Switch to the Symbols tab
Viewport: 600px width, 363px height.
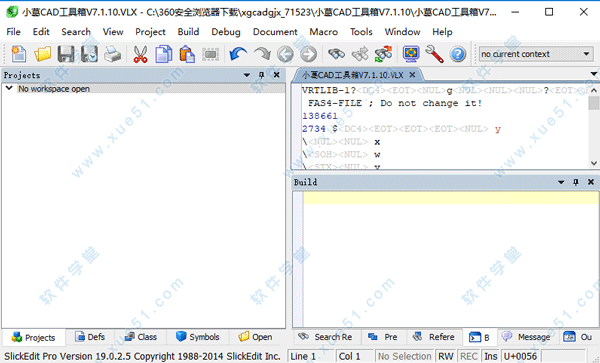(197, 337)
